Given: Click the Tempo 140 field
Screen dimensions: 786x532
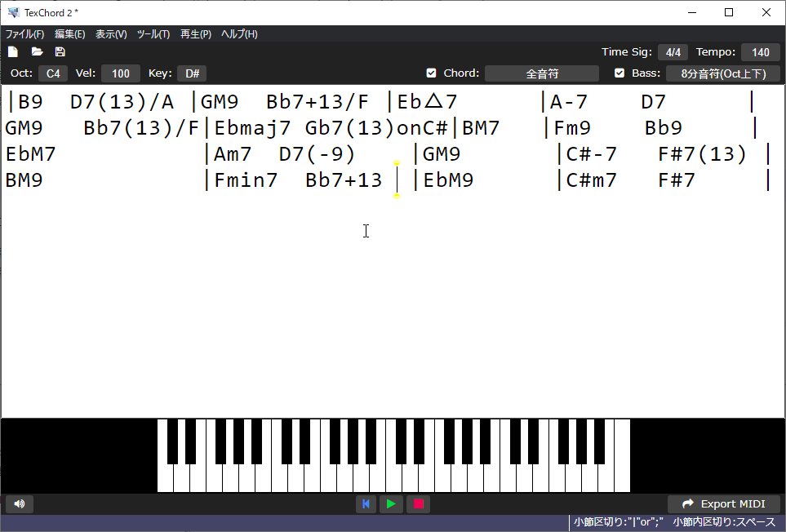Looking at the screenshot, I should point(761,52).
